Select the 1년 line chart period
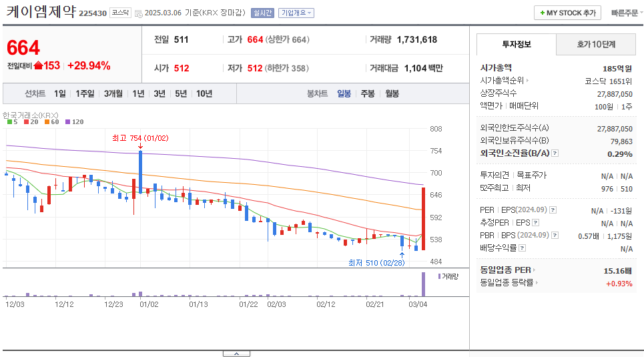644x357 pixels. [138, 93]
